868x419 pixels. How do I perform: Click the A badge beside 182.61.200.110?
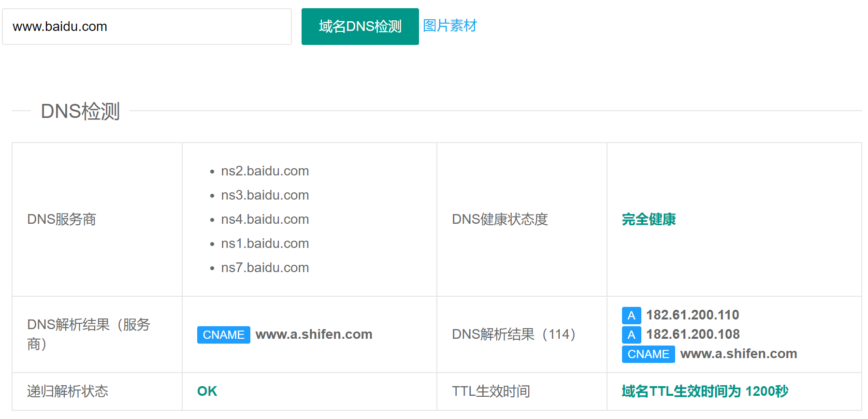point(632,316)
